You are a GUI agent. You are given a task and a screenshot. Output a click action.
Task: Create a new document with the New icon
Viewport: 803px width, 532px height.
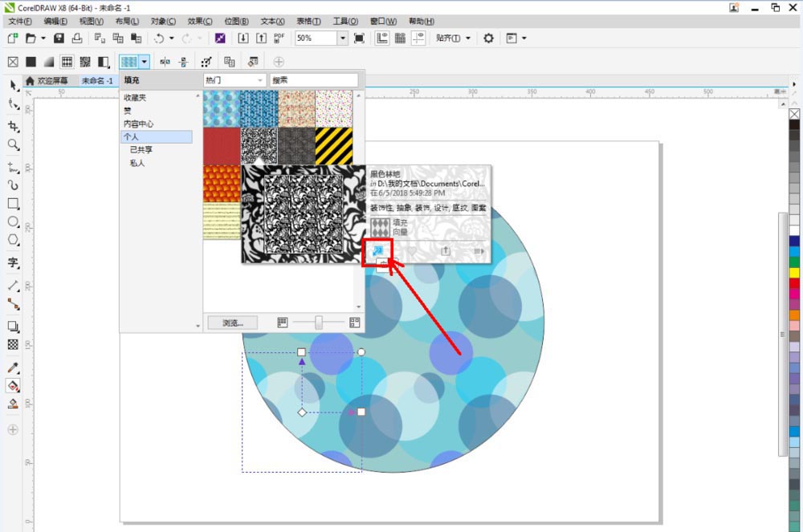click(13, 39)
